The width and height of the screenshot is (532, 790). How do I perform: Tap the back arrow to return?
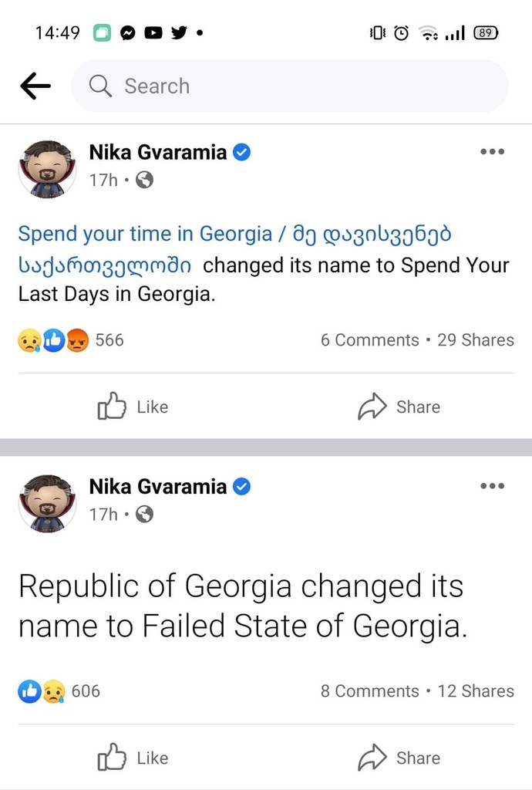coord(35,86)
